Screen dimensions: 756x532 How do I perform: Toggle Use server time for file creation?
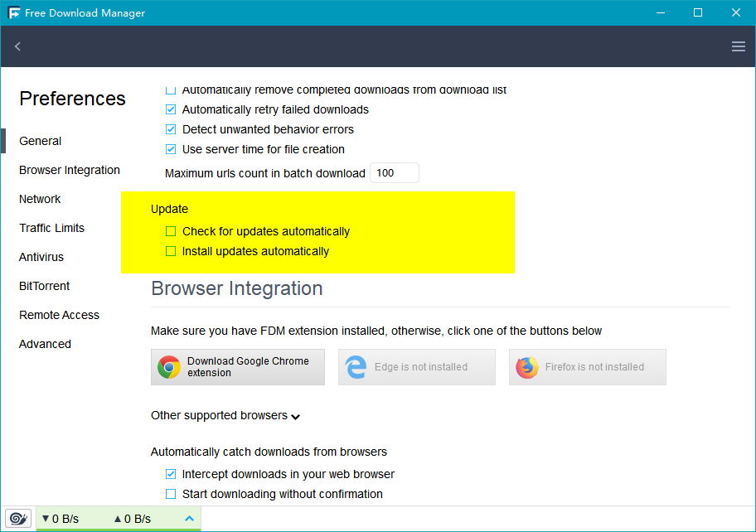(171, 149)
